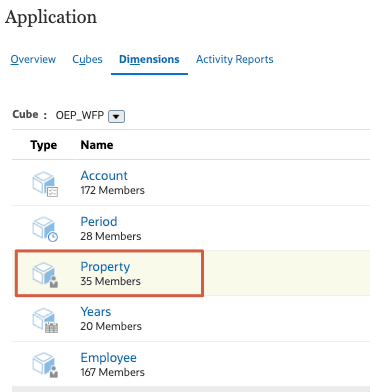Viewport: 370px width, 392px height.
Task: Switch to the Overview tab
Action: click(x=33, y=59)
